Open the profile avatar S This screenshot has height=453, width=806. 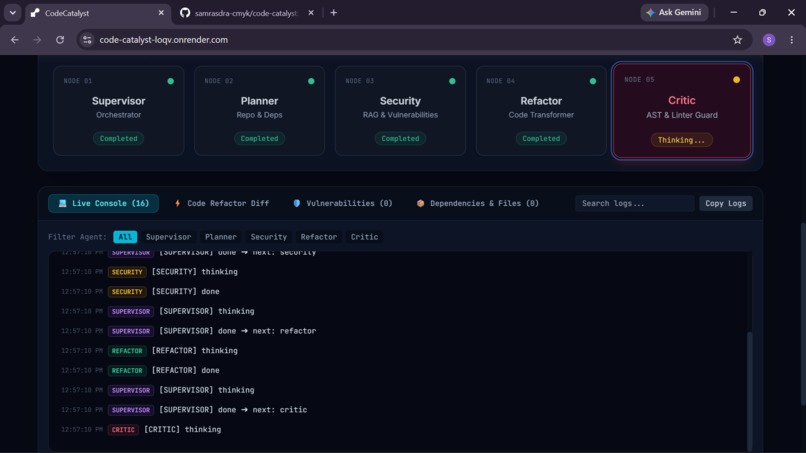(x=768, y=40)
